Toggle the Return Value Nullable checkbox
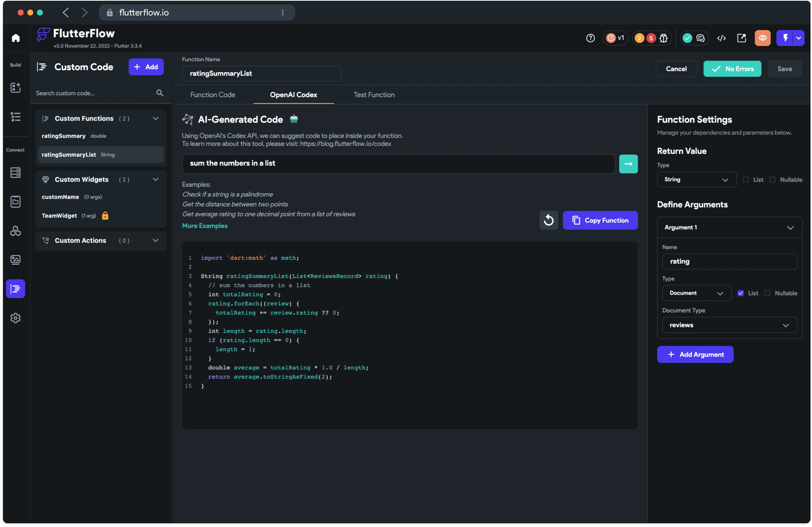The width and height of the screenshot is (812, 527). [773, 180]
